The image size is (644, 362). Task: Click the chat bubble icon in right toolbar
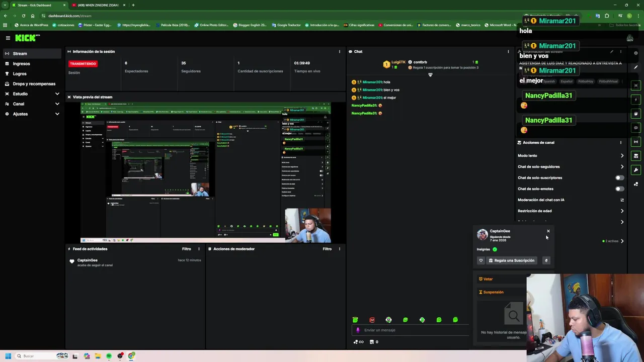[636, 128]
